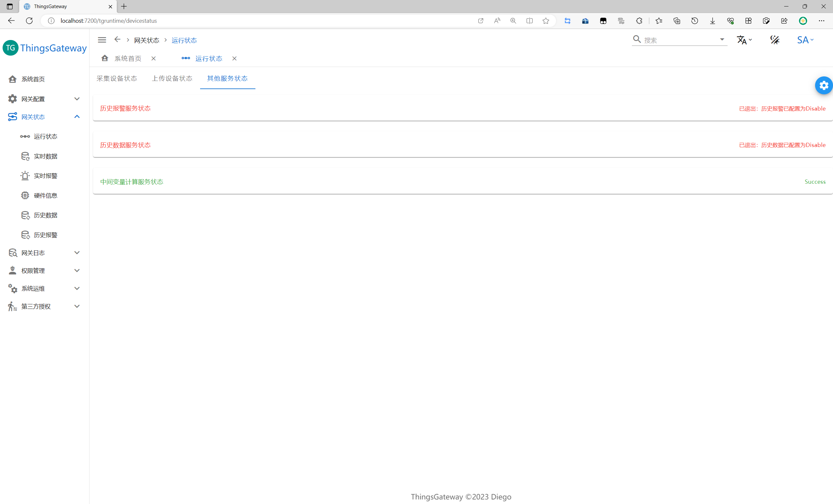
Task: Click the 搜索 search input field
Action: (x=679, y=40)
